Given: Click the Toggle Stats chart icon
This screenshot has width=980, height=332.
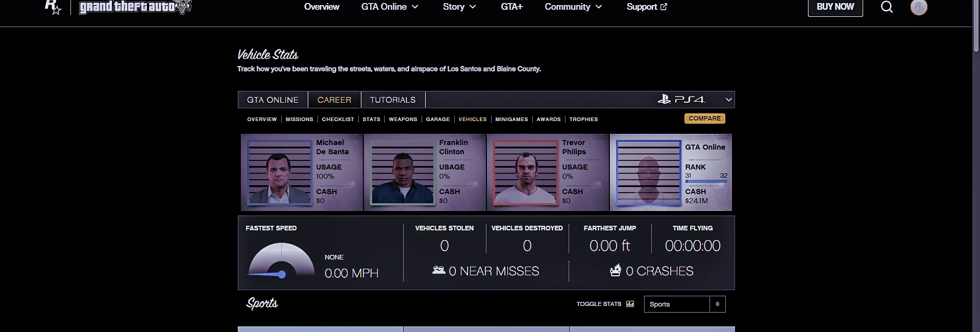Looking at the screenshot, I should tap(630, 304).
